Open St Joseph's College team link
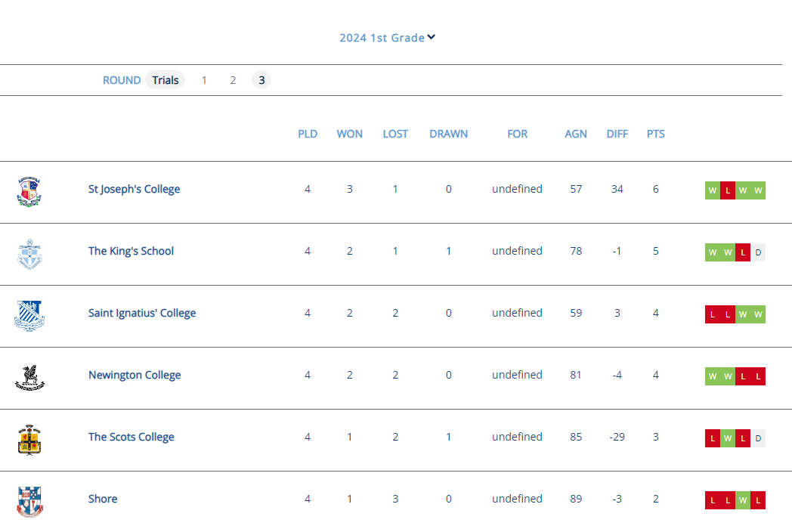Image resolution: width=792 pixels, height=532 pixels. [x=134, y=189]
